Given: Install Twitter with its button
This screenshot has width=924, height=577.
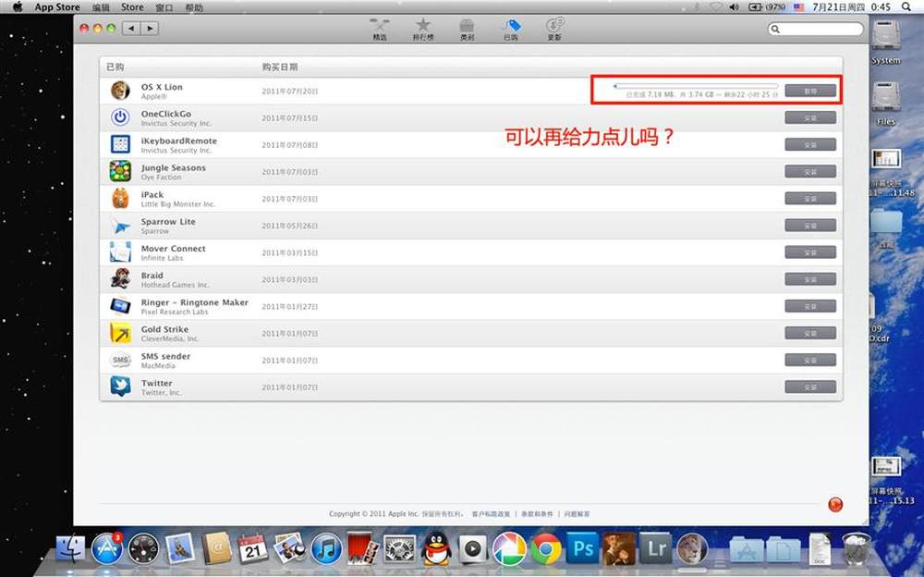Looking at the screenshot, I should (810, 387).
